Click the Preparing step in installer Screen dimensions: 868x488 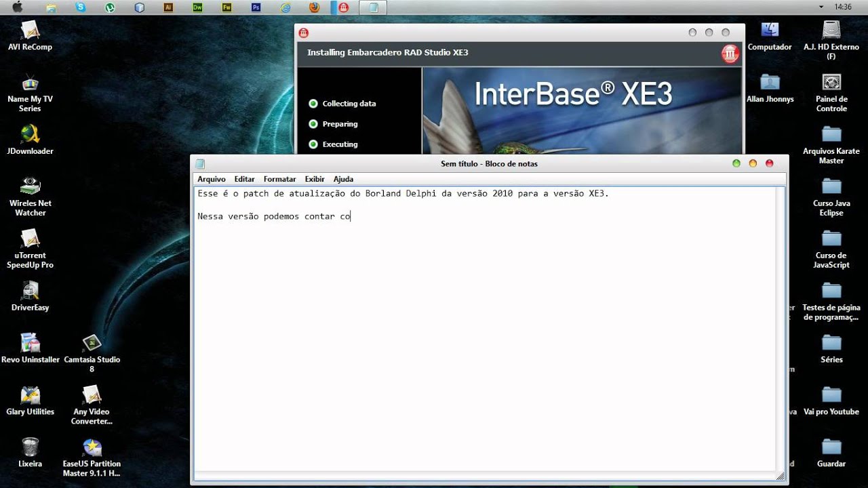(333, 124)
